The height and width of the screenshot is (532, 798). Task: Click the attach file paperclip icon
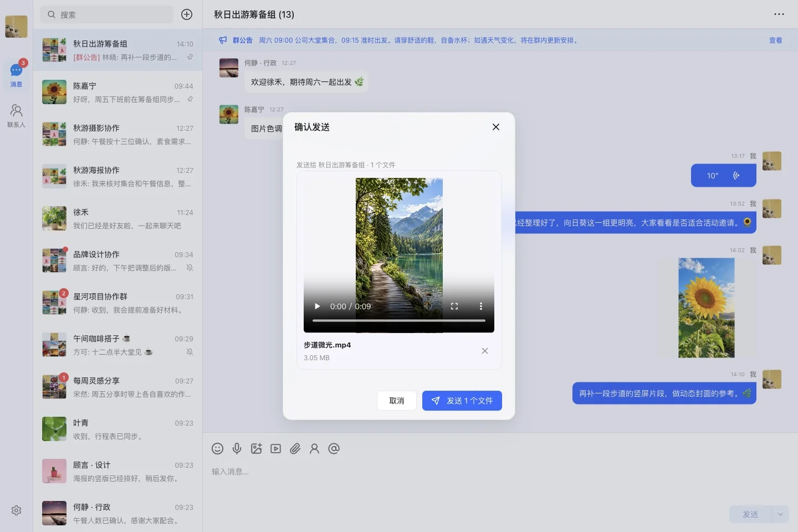click(295, 449)
